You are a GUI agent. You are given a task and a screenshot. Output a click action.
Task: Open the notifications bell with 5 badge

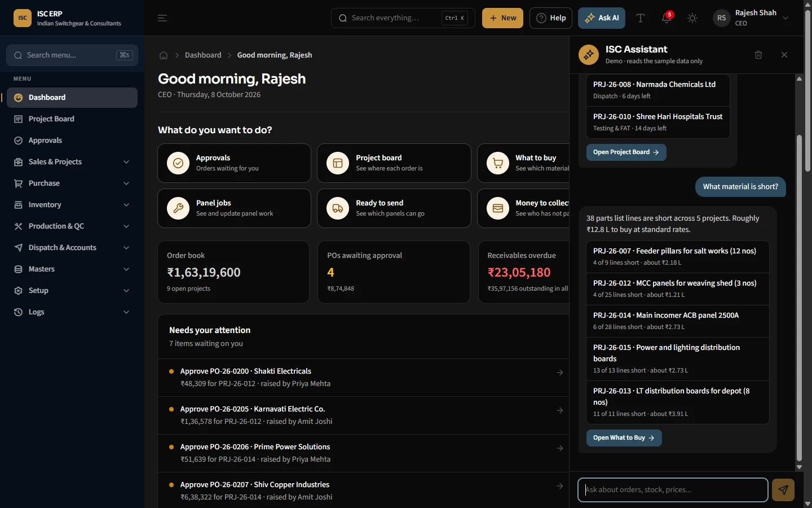pyautogui.click(x=667, y=18)
